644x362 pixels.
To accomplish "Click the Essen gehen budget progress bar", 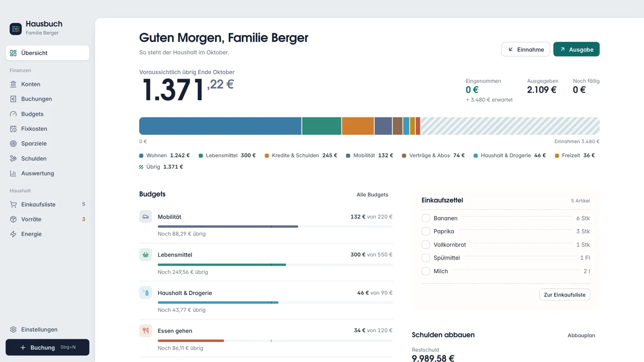I will pos(275,341).
